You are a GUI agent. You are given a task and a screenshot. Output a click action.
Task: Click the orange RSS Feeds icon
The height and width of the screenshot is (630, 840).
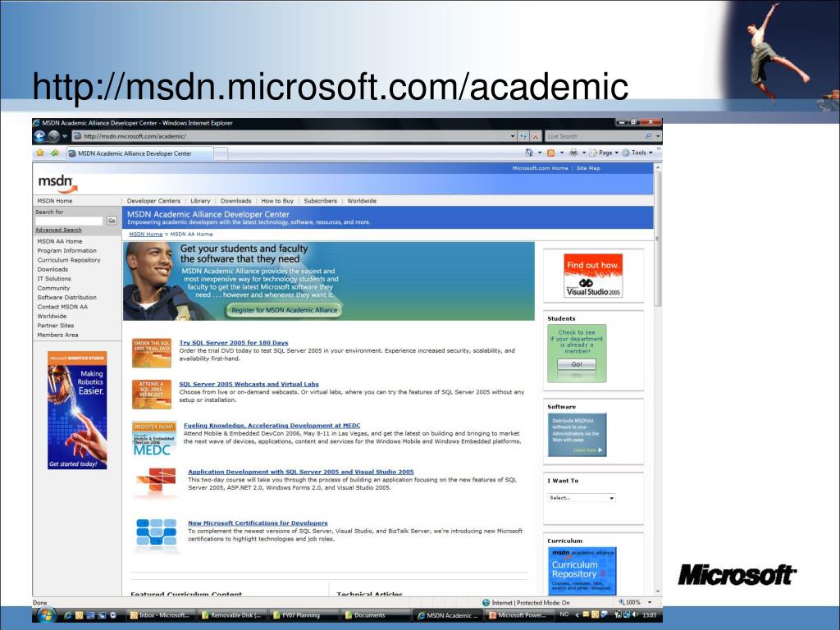pyautogui.click(x=550, y=153)
